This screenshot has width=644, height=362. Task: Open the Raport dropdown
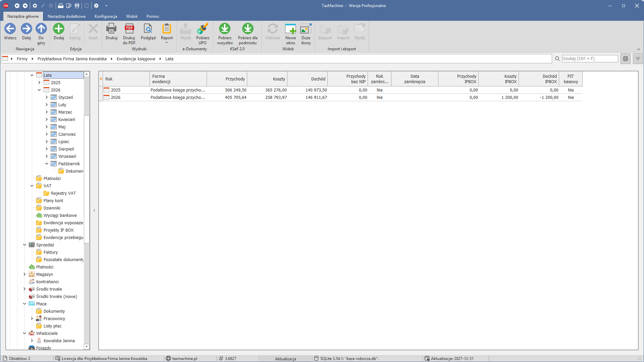click(x=167, y=33)
